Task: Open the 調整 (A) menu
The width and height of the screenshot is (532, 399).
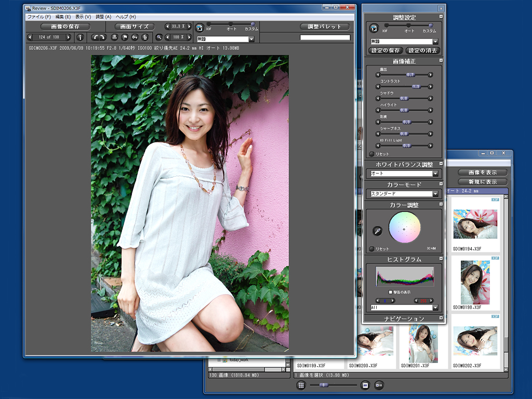Action: [103, 17]
